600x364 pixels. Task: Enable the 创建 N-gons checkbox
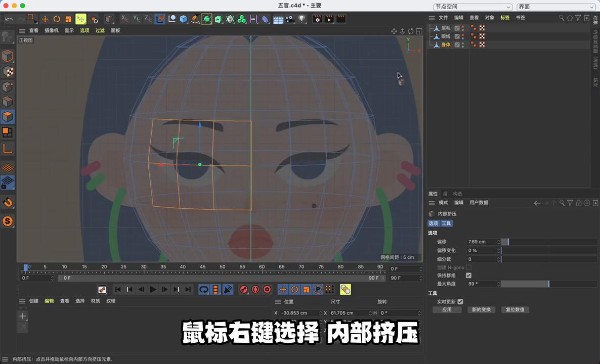(468, 267)
